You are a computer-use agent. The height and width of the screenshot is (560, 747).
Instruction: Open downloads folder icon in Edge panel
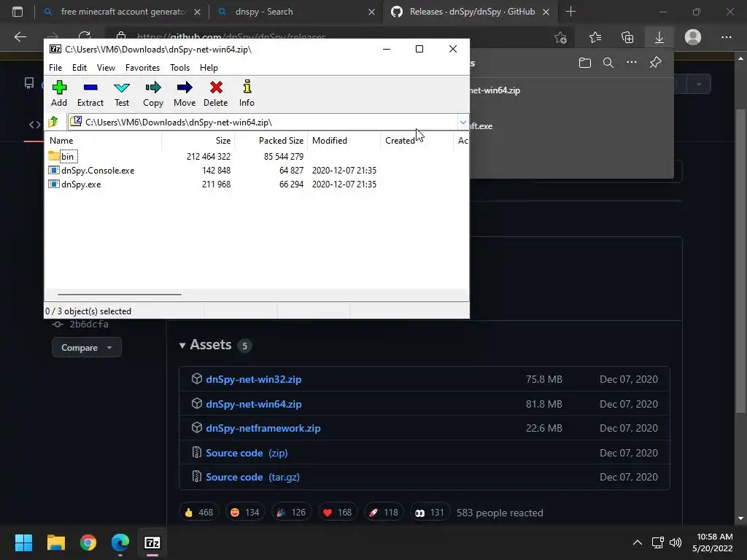click(585, 63)
